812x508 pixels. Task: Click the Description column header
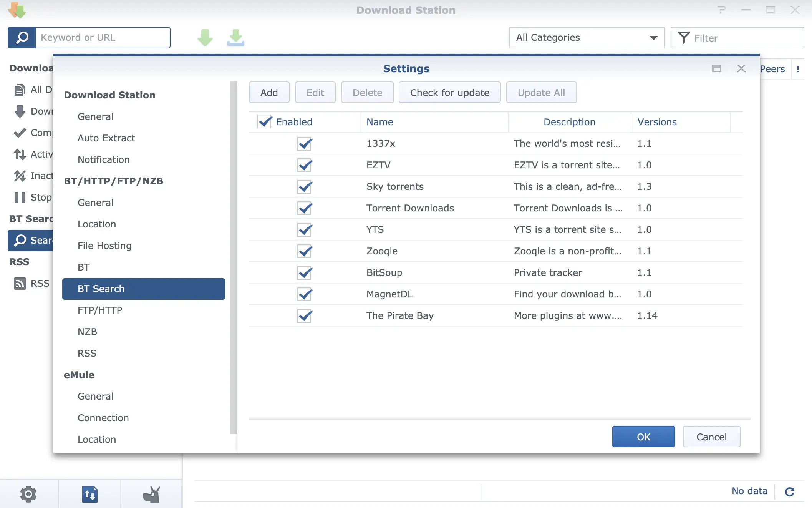click(x=569, y=122)
